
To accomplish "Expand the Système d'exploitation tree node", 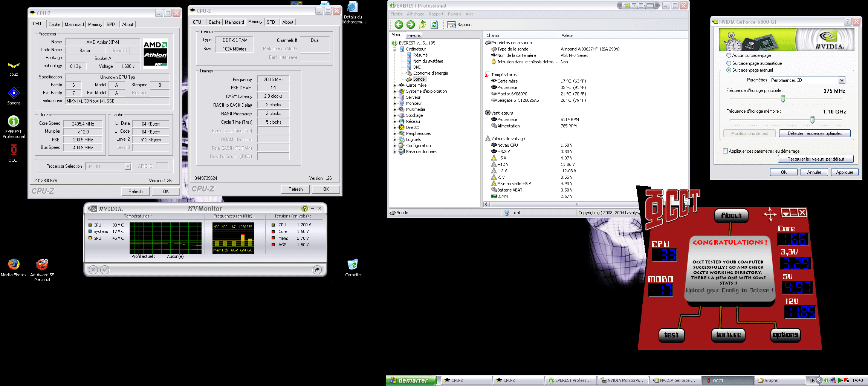I will pyautogui.click(x=394, y=91).
